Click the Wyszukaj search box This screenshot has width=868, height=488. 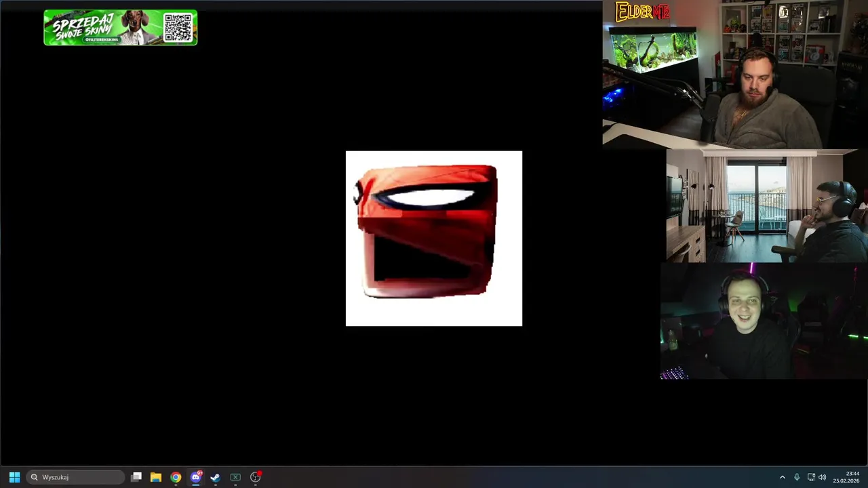[x=75, y=477]
